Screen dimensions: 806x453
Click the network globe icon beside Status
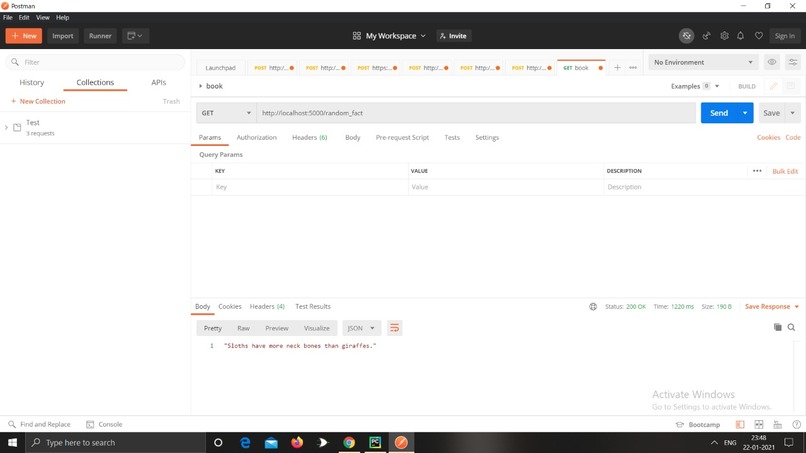(x=593, y=306)
